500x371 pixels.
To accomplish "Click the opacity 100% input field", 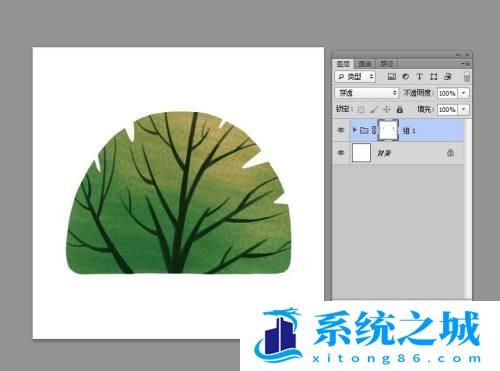I will (x=447, y=93).
